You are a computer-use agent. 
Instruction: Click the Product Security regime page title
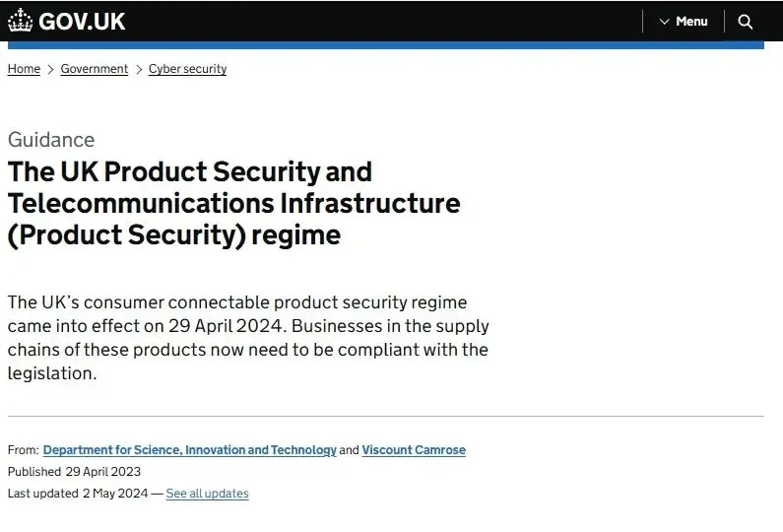pos(233,203)
